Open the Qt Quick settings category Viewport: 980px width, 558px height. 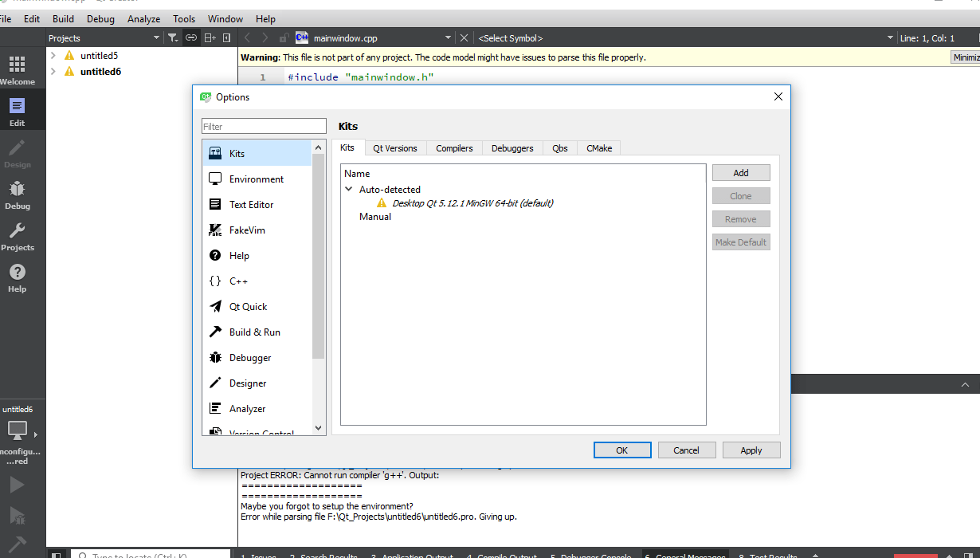(x=249, y=306)
